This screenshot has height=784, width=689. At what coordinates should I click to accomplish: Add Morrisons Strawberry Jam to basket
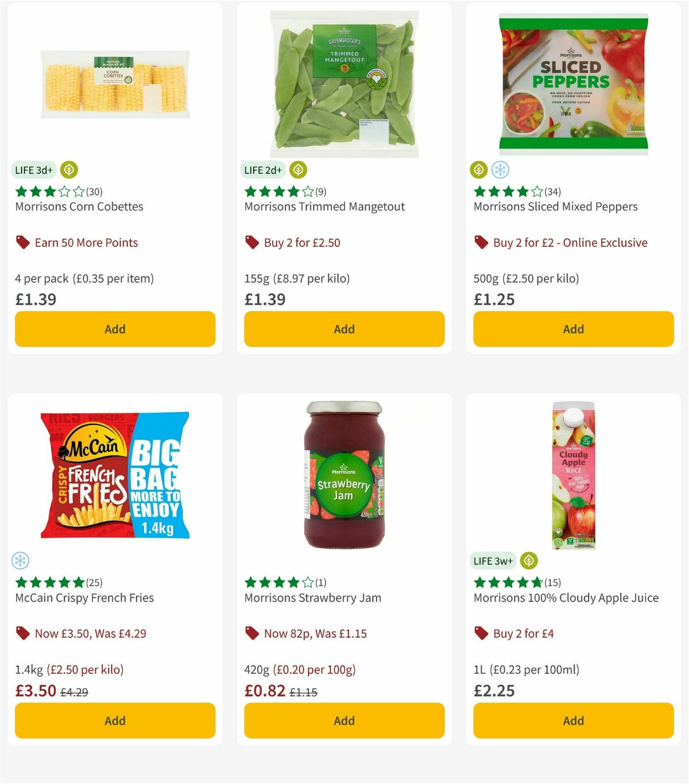click(343, 720)
